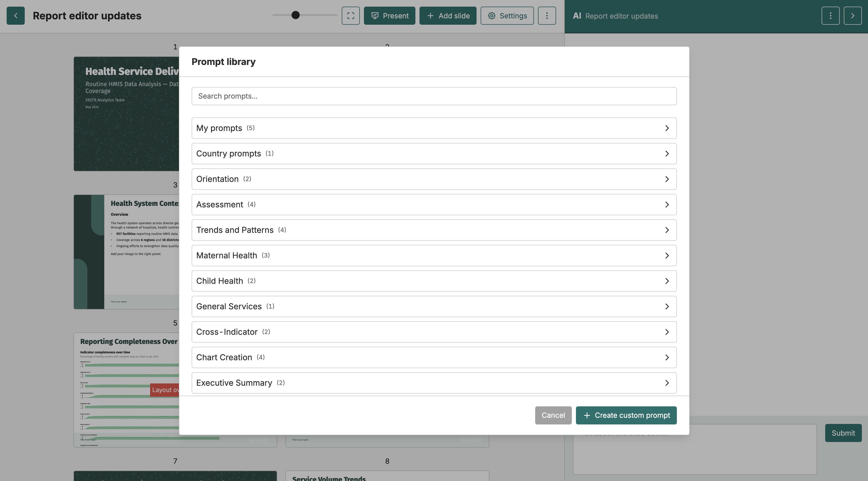Viewport: 868px width, 481px height.
Task: Select slide 3 Health System Context thumbnail
Action: coord(126,252)
